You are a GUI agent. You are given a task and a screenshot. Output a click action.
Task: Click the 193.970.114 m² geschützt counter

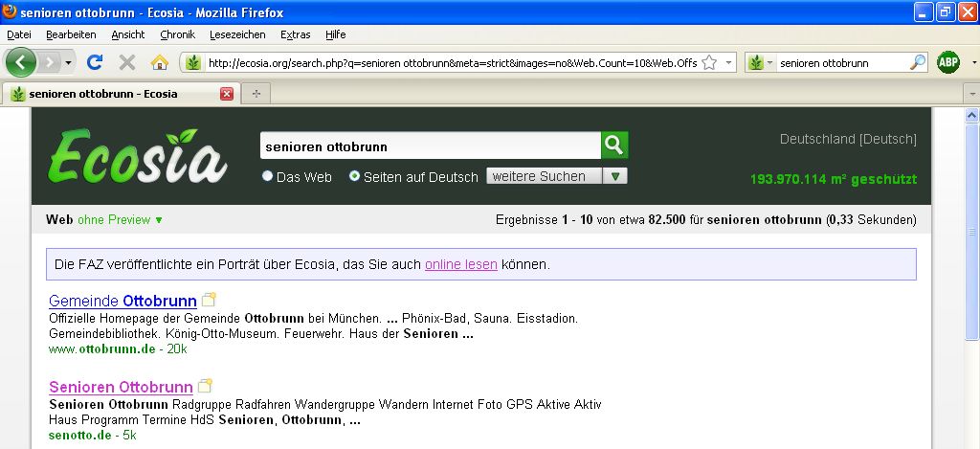(x=834, y=179)
